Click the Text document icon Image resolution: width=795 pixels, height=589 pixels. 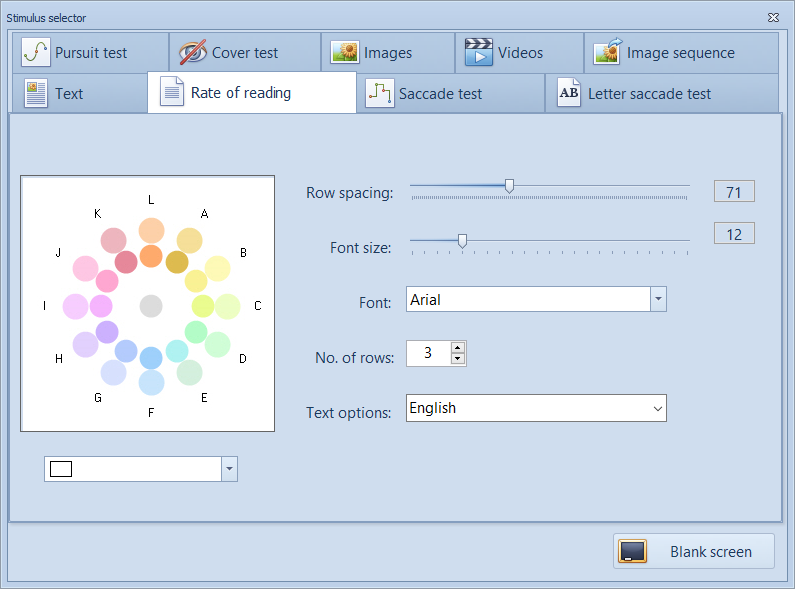tap(36, 94)
